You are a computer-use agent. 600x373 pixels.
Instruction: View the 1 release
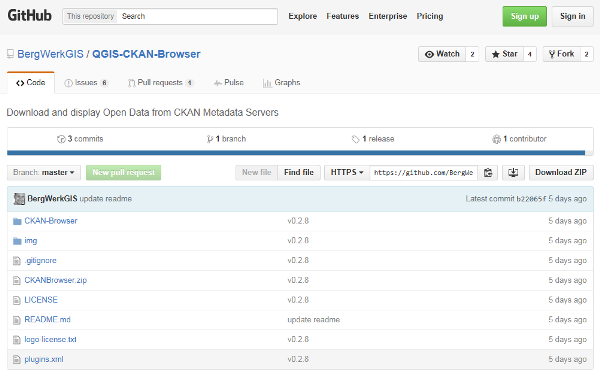click(373, 139)
